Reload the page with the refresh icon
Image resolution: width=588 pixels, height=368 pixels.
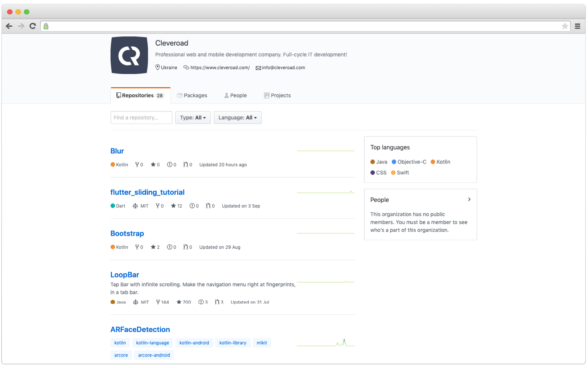tap(33, 26)
